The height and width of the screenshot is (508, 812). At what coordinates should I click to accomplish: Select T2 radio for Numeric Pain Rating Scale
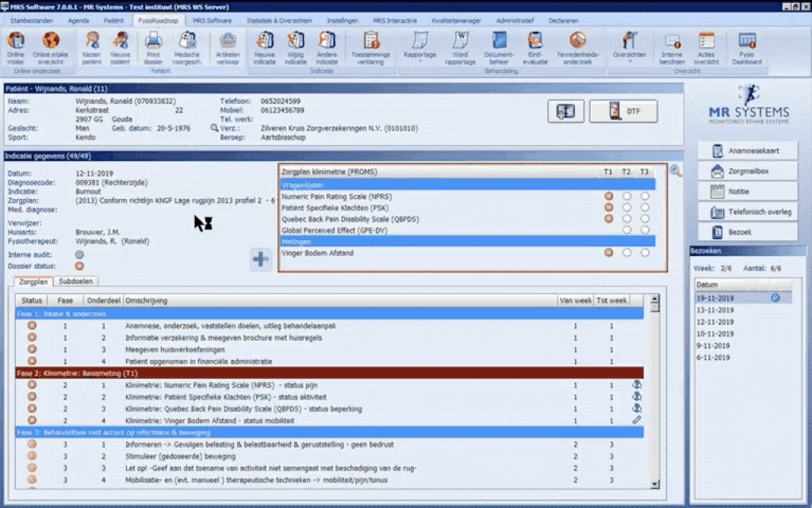[626, 196]
